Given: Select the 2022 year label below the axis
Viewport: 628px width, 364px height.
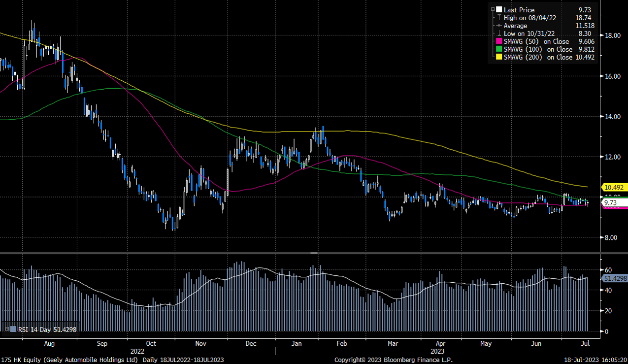Looking at the screenshot, I should point(138,351).
